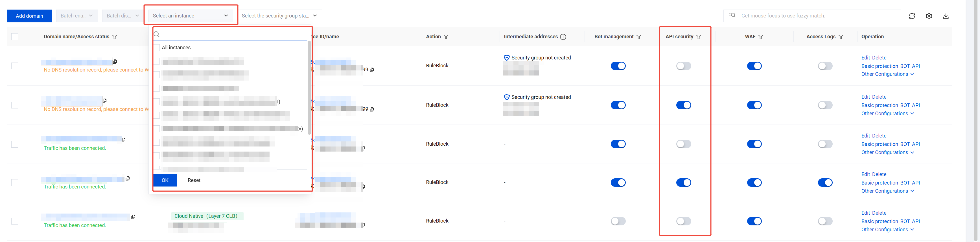
Task: Open the Select an instance dropdown
Action: click(190, 15)
